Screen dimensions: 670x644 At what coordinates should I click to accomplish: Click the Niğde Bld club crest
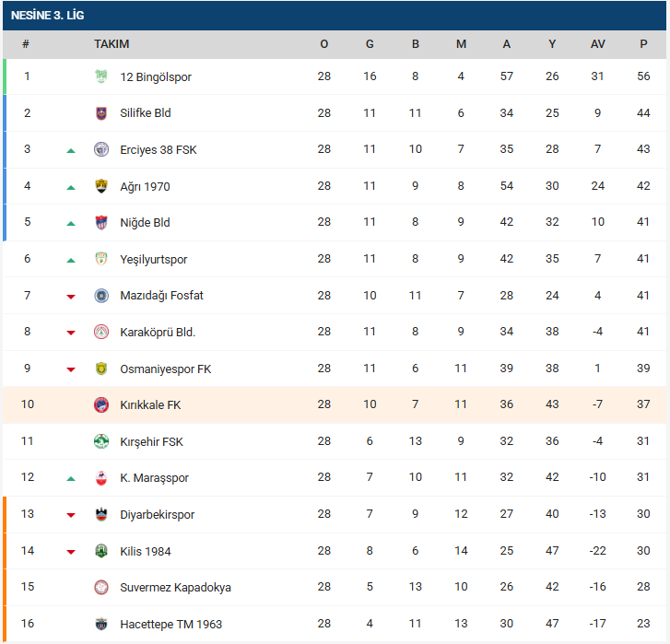101,222
